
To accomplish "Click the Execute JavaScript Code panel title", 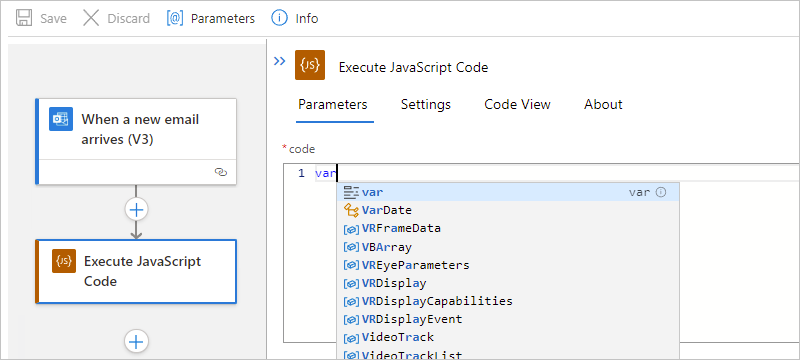I will [413, 67].
